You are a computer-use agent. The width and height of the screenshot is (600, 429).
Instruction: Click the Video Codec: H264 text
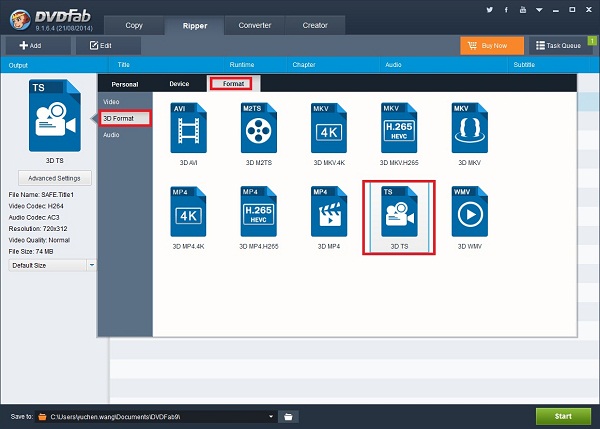click(x=36, y=206)
